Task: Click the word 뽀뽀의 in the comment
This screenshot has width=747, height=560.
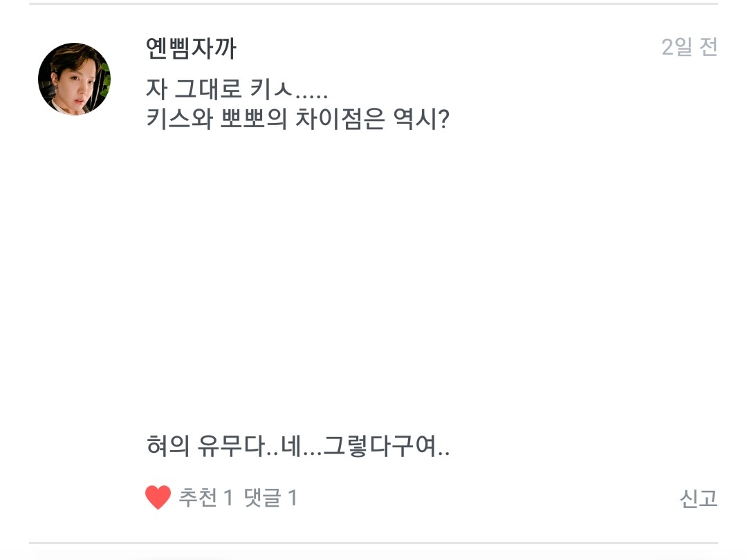Action: (x=248, y=122)
